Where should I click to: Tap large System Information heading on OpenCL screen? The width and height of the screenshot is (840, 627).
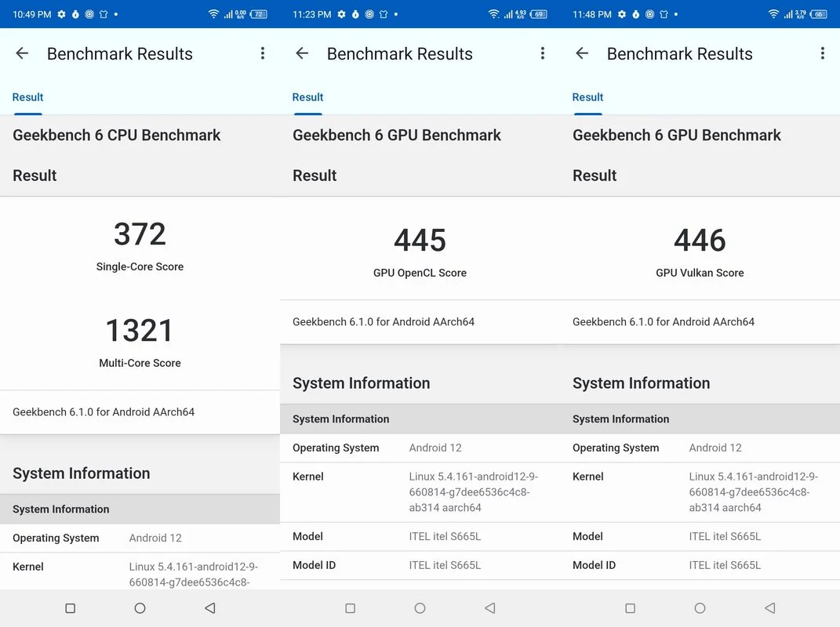(x=361, y=383)
